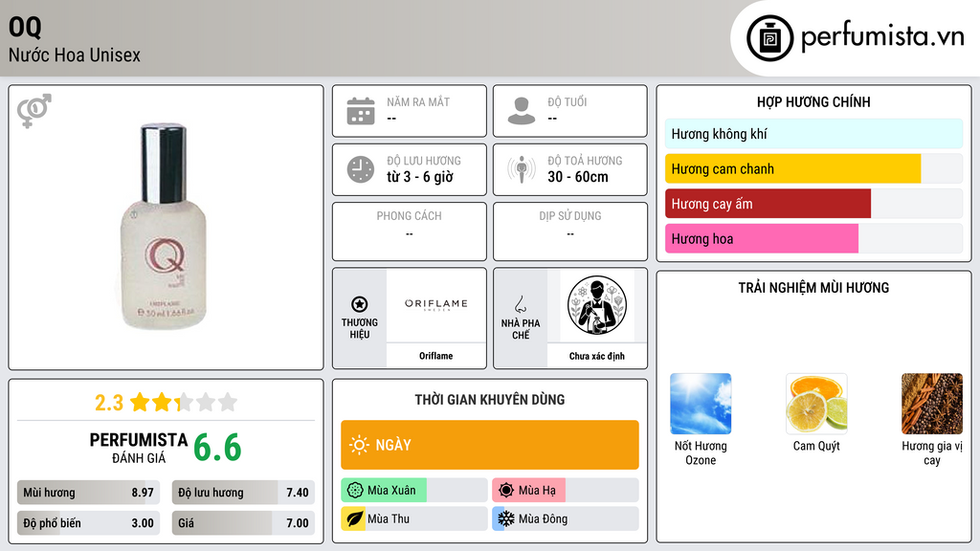Click the Mùa Xuân season bar
Screen dimensions: 980x551
[x=414, y=491]
